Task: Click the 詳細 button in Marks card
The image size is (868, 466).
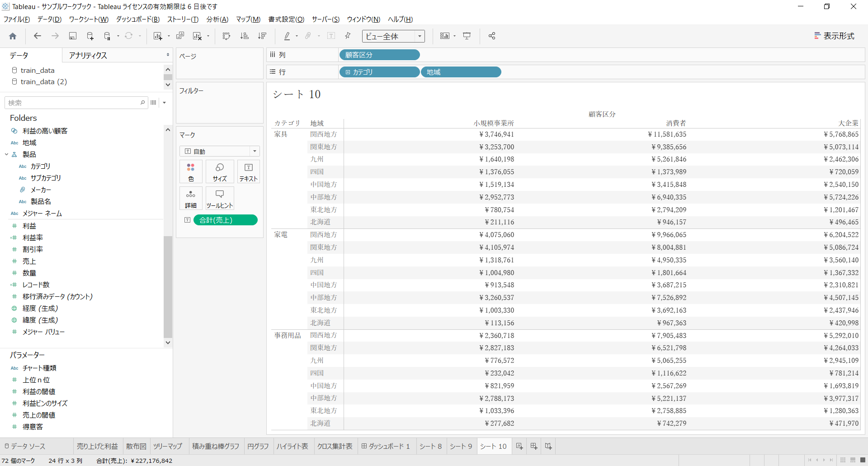Action: (x=191, y=199)
